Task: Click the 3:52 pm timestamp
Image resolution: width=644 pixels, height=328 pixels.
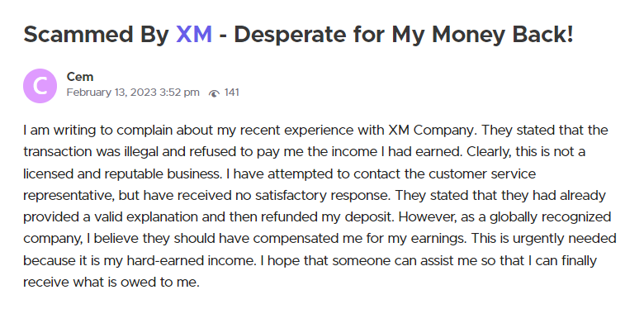Action: pos(179,93)
